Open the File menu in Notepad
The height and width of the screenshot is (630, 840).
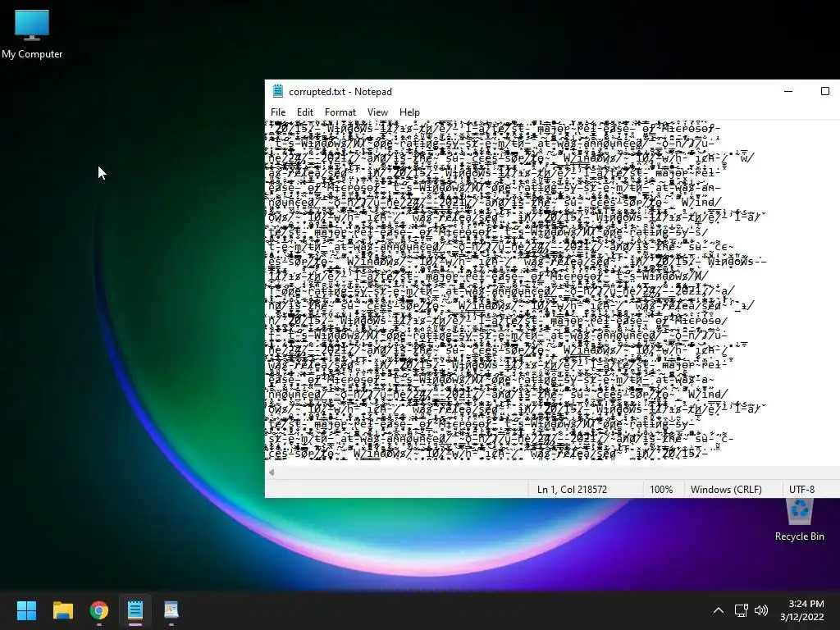tap(278, 112)
